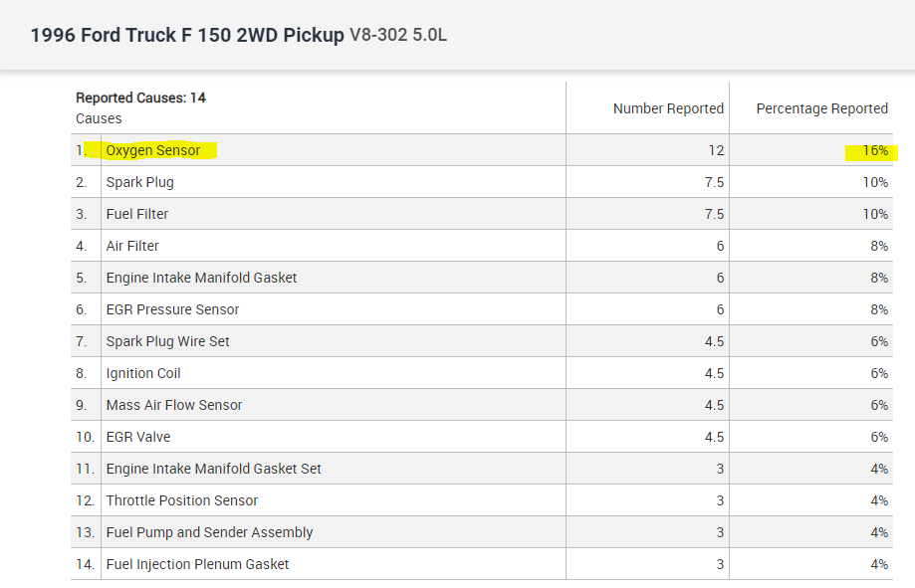Viewport: 915px width, 588px height.
Task: Click the Oxygen Sensor cause row
Action: 153,150
